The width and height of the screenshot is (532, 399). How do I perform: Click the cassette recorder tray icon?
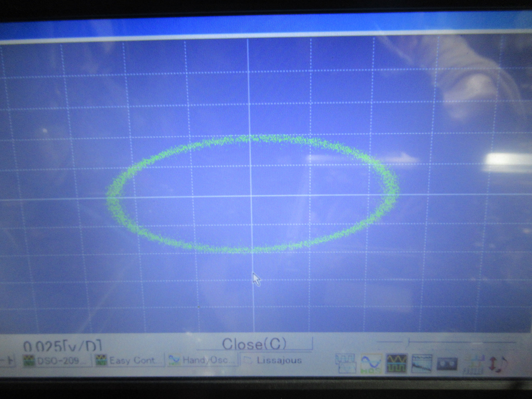447,363
